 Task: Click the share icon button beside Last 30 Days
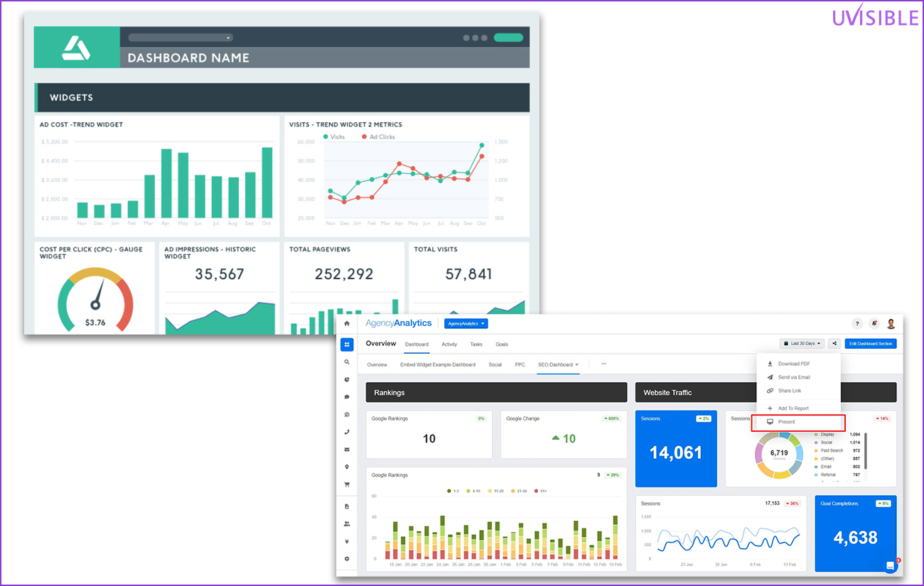[x=834, y=344]
